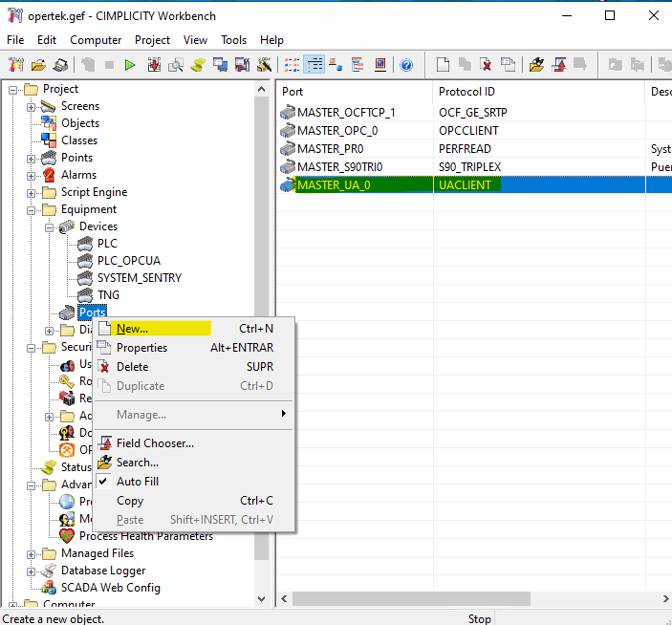The width and height of the screenshot is (672, 625).
Task: Open the Tools menu
Action: tap(233, 40)
